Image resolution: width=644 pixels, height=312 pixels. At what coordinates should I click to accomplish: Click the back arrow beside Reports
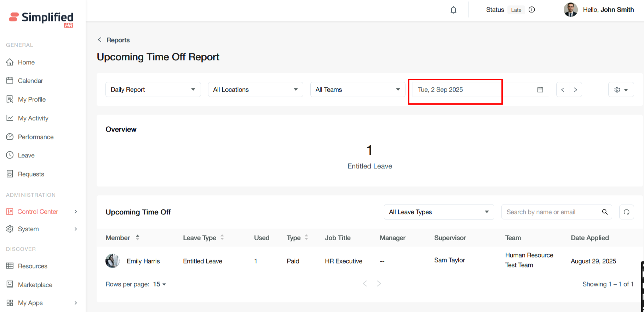[100, 40]
